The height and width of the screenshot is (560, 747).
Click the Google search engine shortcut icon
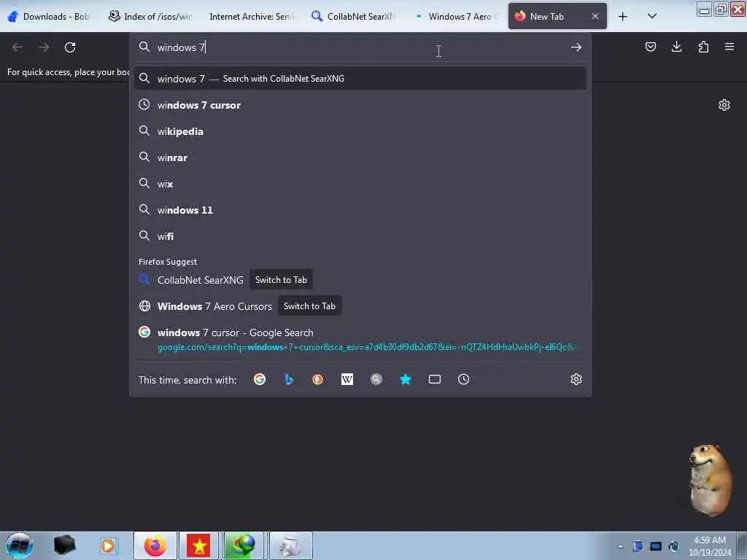(260, 379)
